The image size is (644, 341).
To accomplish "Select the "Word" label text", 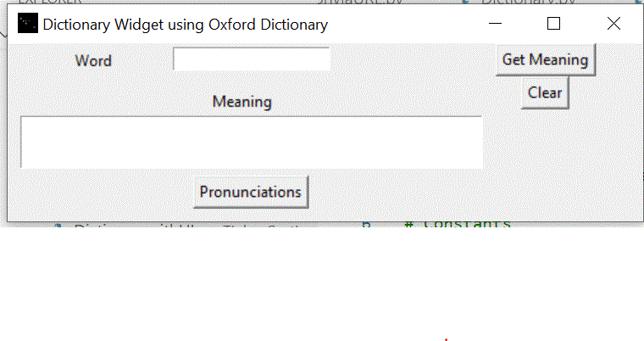I will (x=93, y=61).
